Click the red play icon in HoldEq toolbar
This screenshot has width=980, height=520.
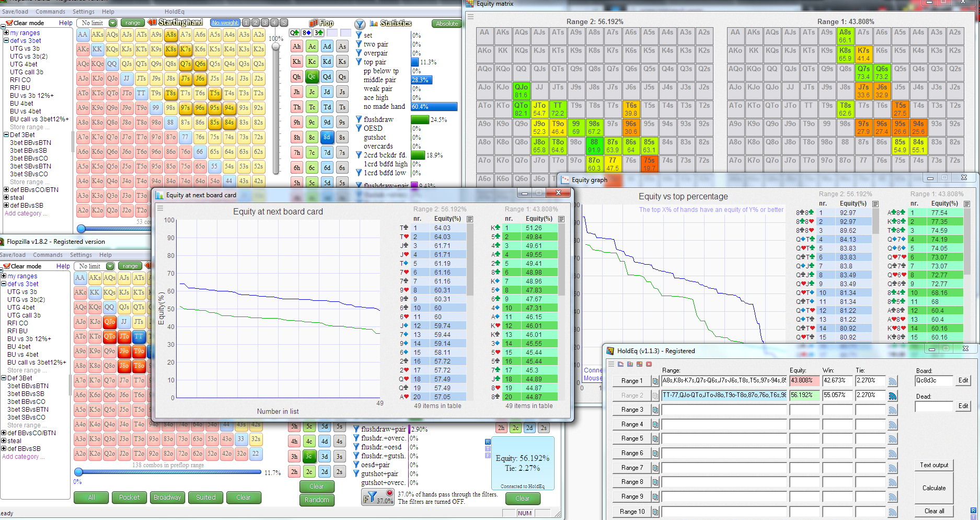point(649,364)
